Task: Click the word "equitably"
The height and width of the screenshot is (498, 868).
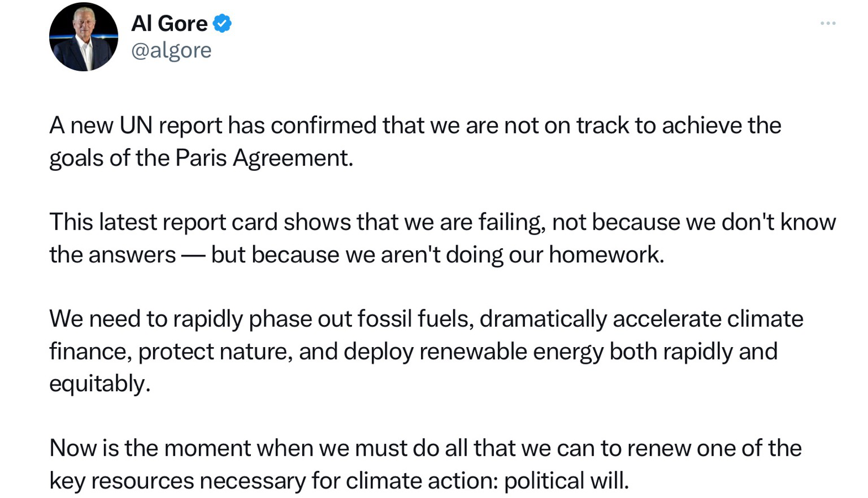Action: [99, 384]
